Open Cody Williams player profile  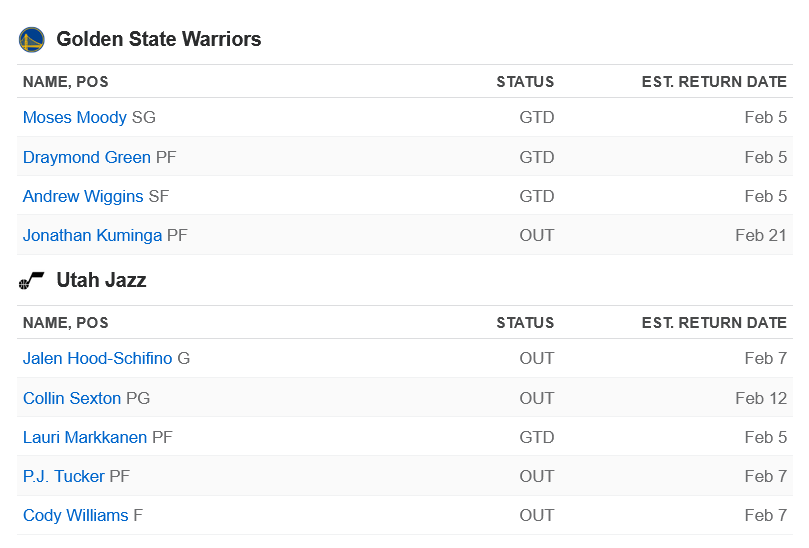click(x=76, y=515)
